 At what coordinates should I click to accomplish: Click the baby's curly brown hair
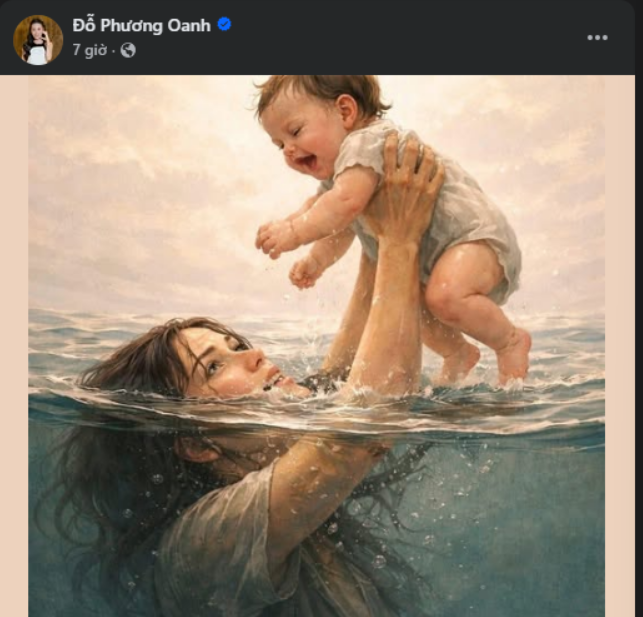pyautogui.click(x=320, y=92)
